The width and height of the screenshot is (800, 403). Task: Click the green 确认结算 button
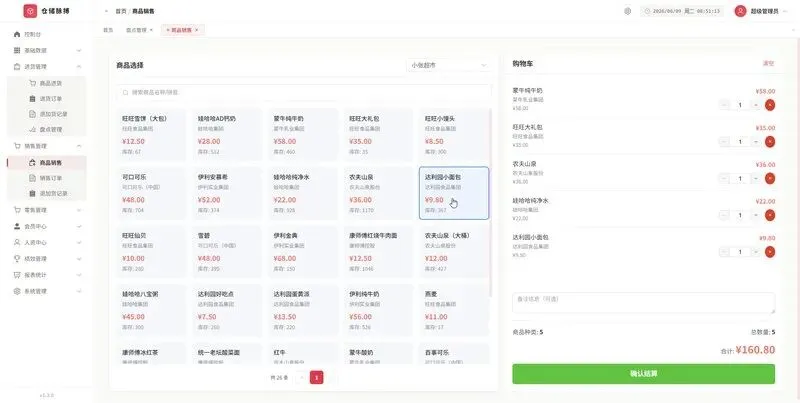click(643, 374)
